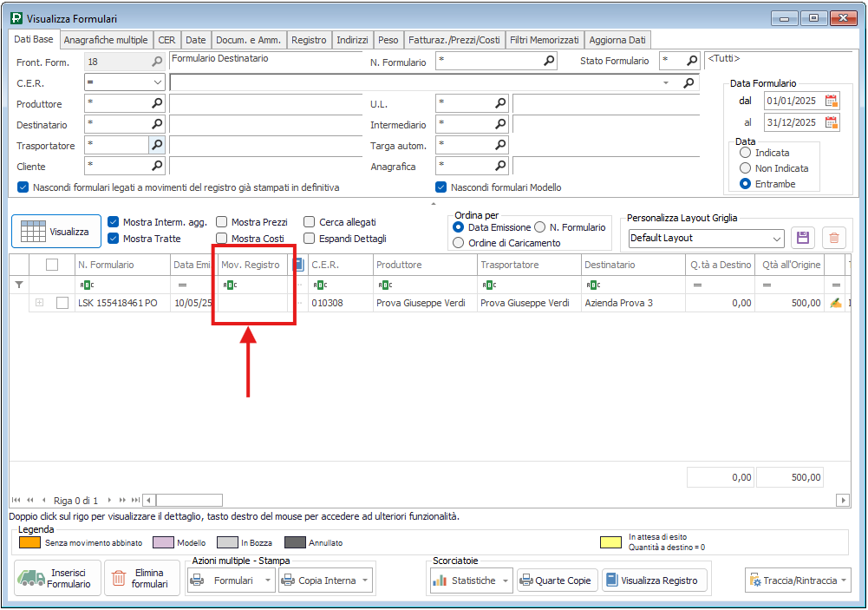
Task: Click the delete layout trash icon
Action: click(x=832, y=238)
